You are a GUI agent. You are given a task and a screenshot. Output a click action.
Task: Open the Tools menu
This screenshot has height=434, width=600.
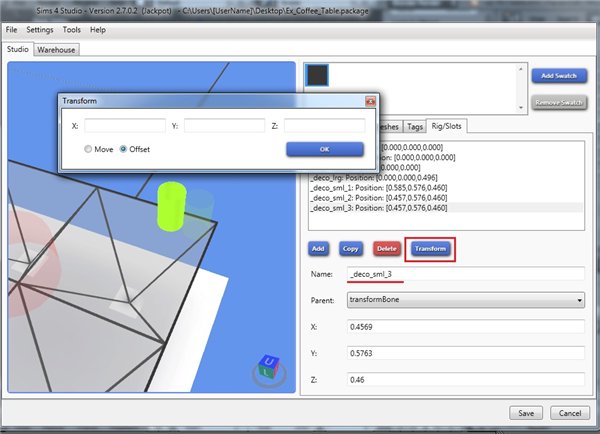pyautogui.click(x=71, y=30)
